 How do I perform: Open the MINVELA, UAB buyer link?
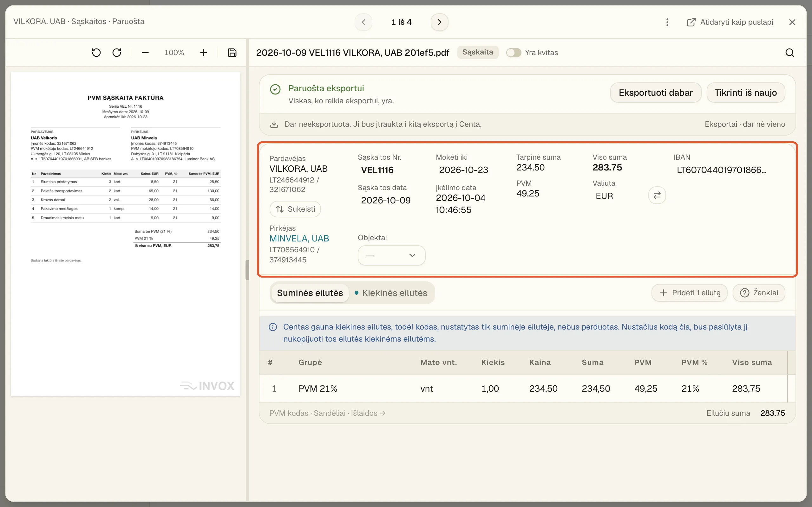pyautogui.click(x=299, y=238)
